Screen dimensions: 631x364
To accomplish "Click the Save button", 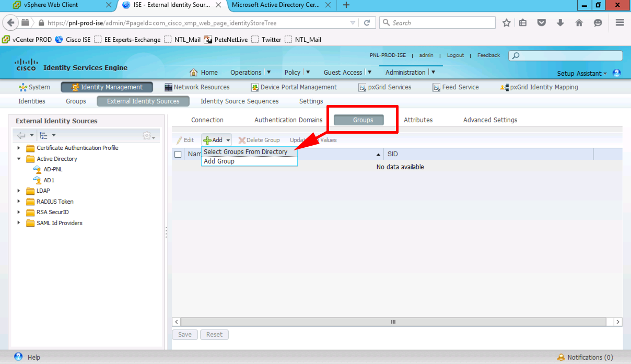I will click(x=185, y=335).
